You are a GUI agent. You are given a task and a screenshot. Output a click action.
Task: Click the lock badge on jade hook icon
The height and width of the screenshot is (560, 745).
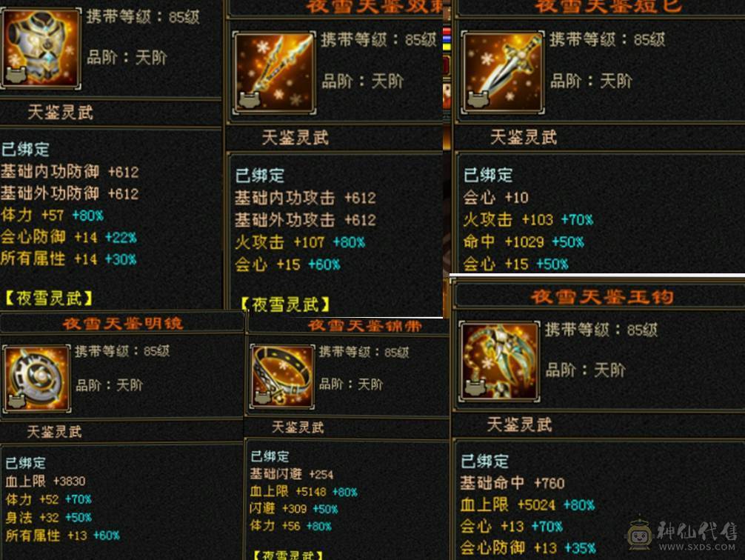(475, 387)
